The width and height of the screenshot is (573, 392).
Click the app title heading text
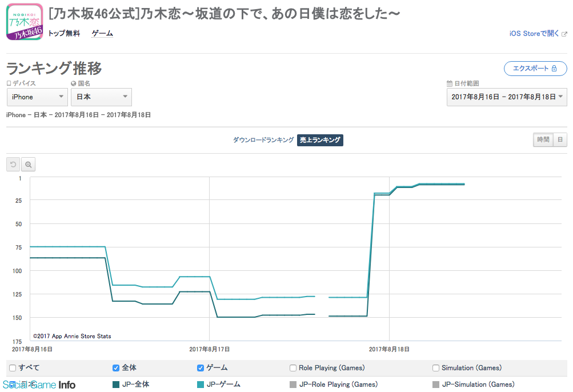tap(225, 14)
